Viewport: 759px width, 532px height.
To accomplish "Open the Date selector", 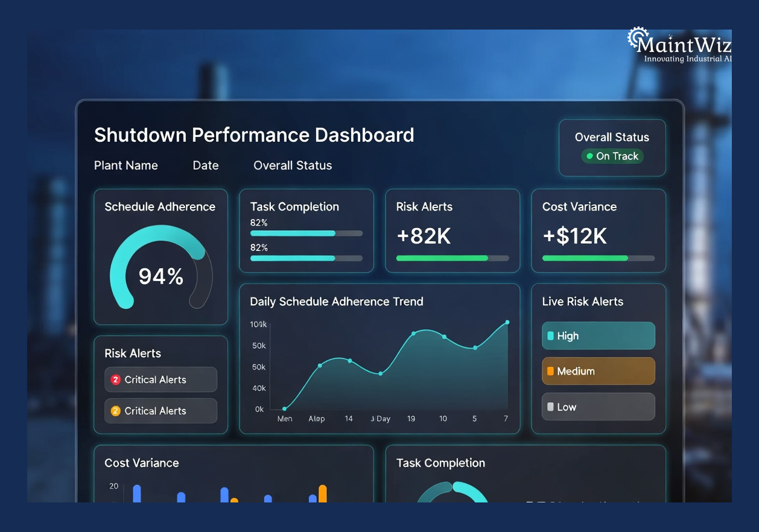I will coord(205,165).
